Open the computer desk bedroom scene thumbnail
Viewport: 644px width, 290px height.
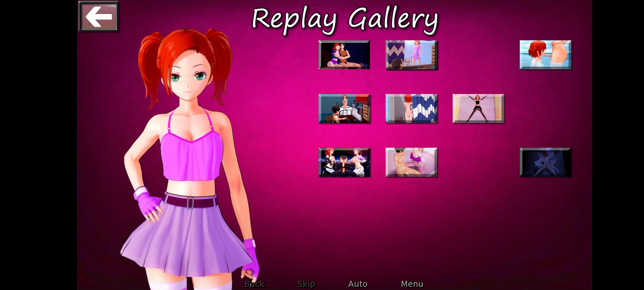tap(344, 108)
